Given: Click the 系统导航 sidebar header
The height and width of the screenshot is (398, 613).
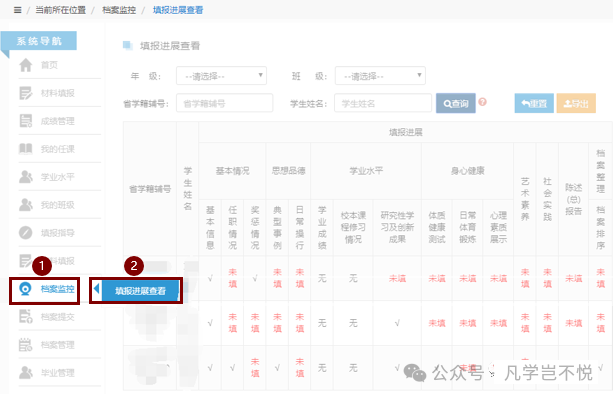Looking at the screenshot, I should [39, 41].
